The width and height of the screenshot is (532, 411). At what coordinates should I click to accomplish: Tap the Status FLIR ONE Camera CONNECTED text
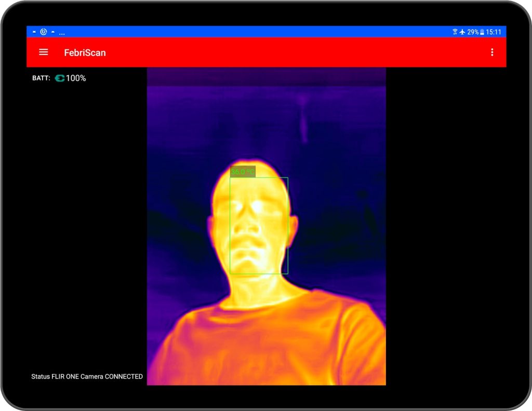click(x=87, y=377)
